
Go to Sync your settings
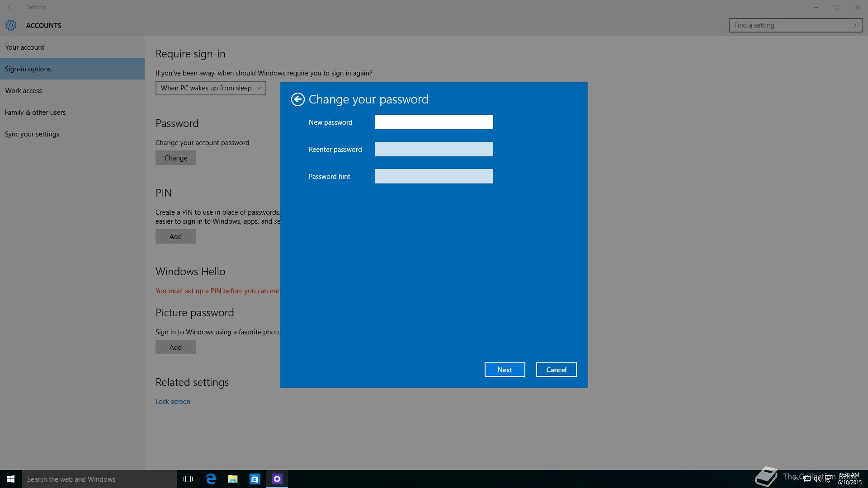pyautogui.click(x=32, y=134)
